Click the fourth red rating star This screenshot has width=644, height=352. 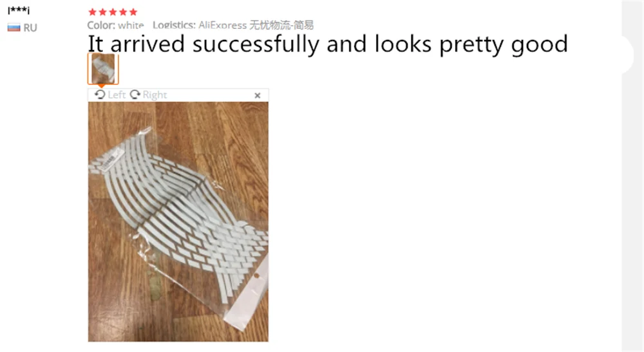(123, 12)
